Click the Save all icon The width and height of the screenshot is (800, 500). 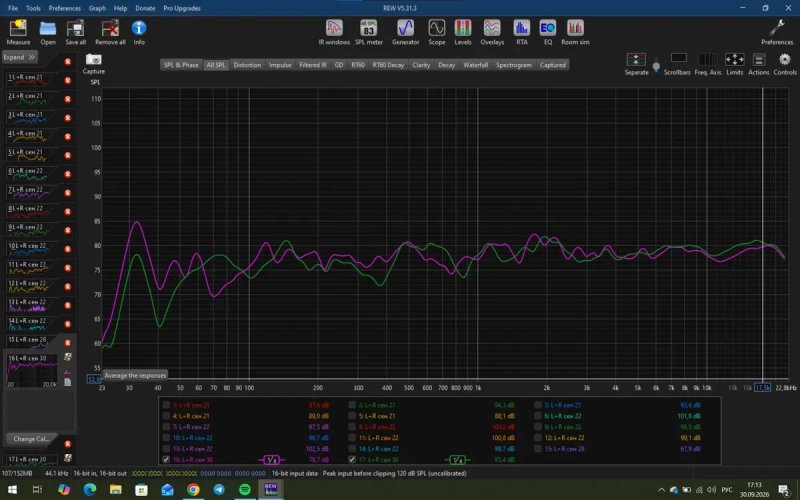coord(76,32)
